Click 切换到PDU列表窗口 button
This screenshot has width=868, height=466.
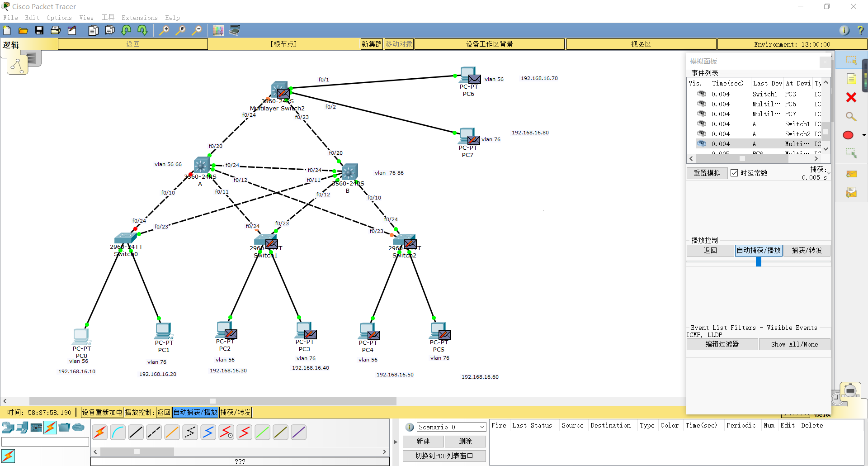point(444,456)
